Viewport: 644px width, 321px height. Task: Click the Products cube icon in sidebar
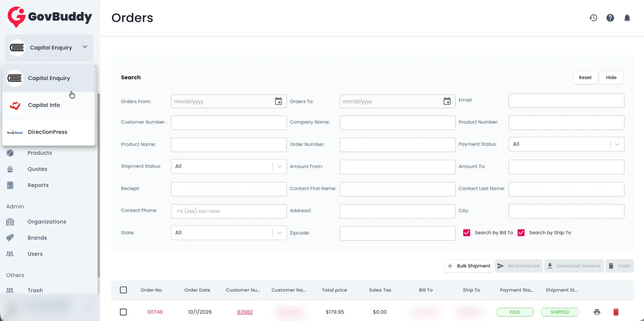tap(10, 153)
